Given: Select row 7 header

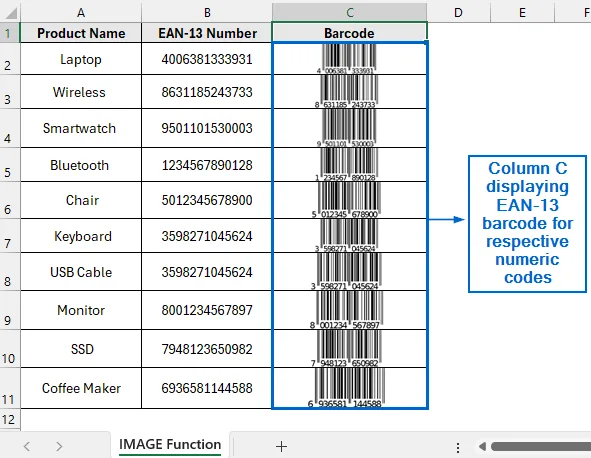Looking at the screenshot, I should [10, 236].
